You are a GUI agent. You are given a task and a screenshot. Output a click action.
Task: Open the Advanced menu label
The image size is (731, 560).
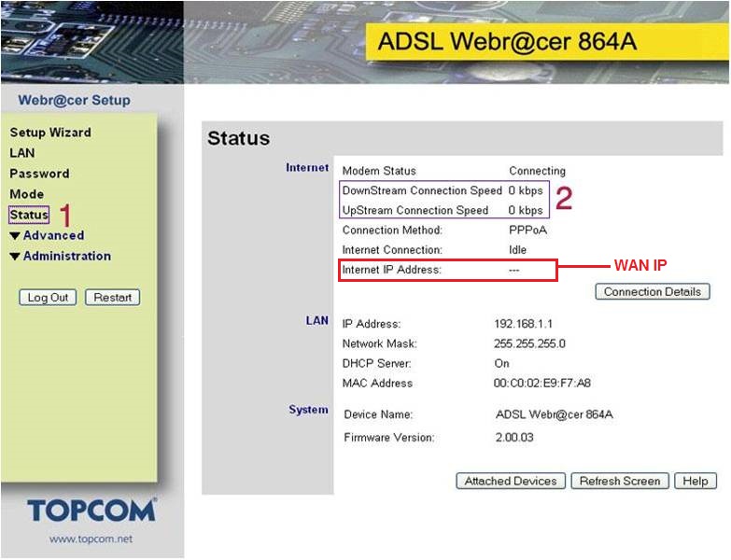pyautogui.click(x=53, y=235)
